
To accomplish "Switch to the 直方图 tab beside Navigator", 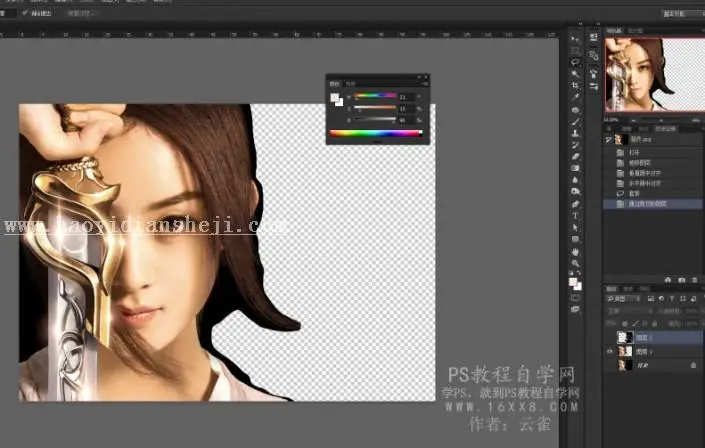I will [x=635, y=31].
